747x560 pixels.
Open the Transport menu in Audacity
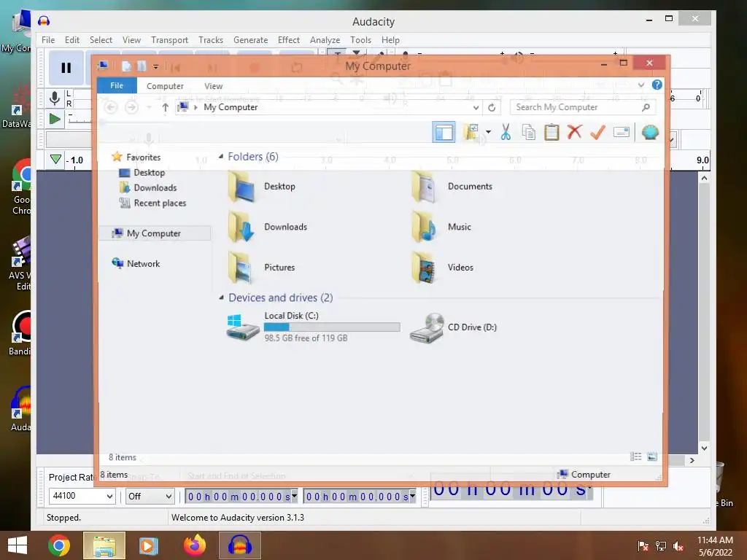click(x=169, y=40)
